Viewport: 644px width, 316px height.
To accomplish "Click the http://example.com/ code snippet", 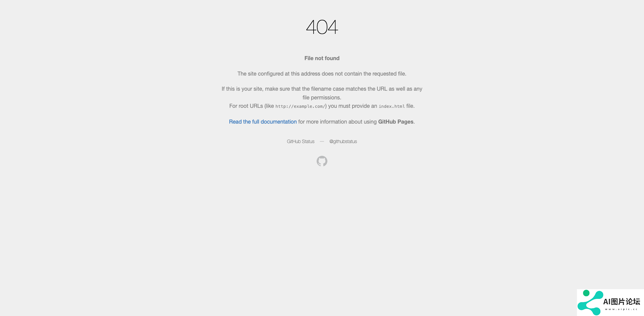I will 300,106.
